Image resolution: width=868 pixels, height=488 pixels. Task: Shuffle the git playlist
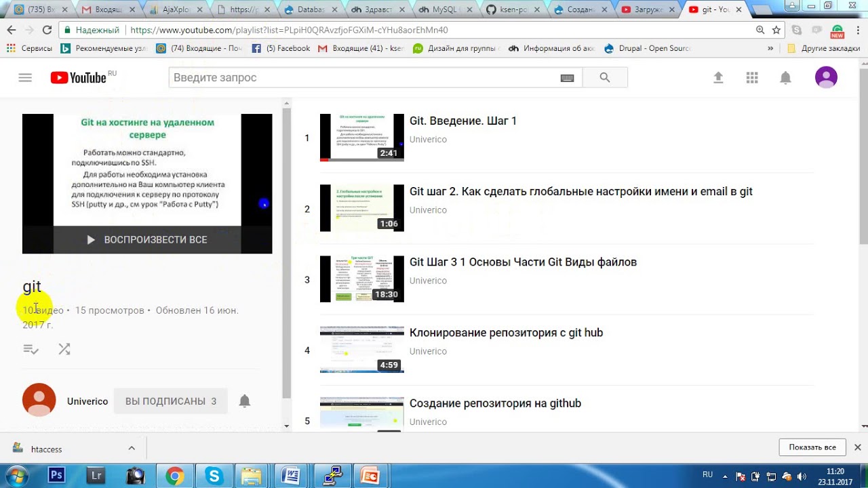coord(64,349)
